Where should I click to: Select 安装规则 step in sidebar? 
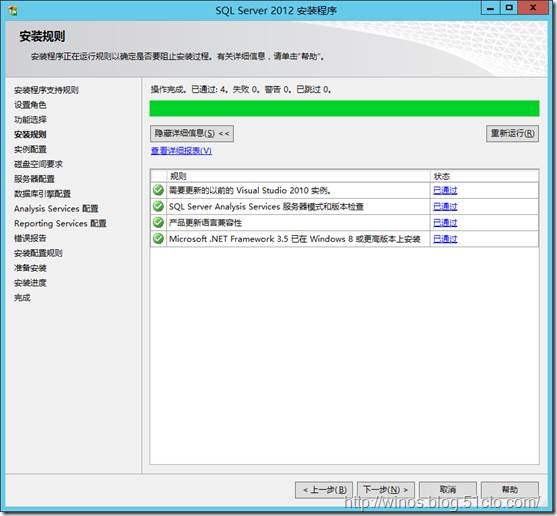[30, 135]
